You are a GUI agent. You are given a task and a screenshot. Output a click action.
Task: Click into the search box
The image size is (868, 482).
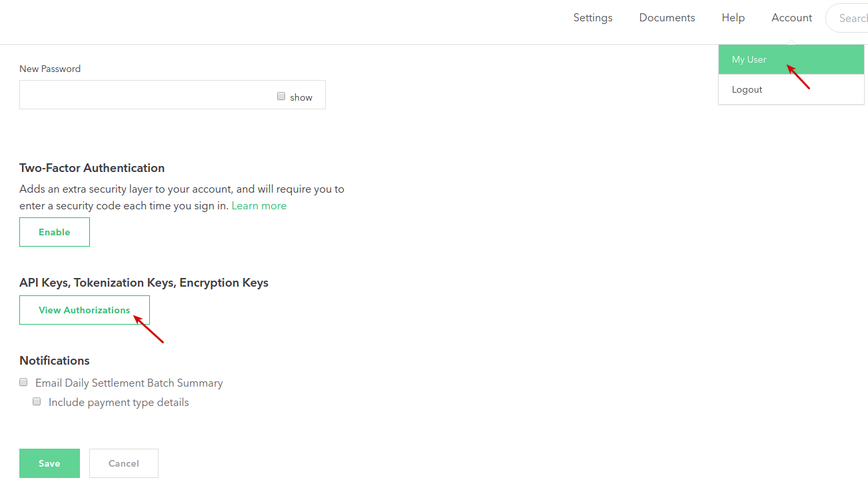pyautogui.click(x=847, y=18)
